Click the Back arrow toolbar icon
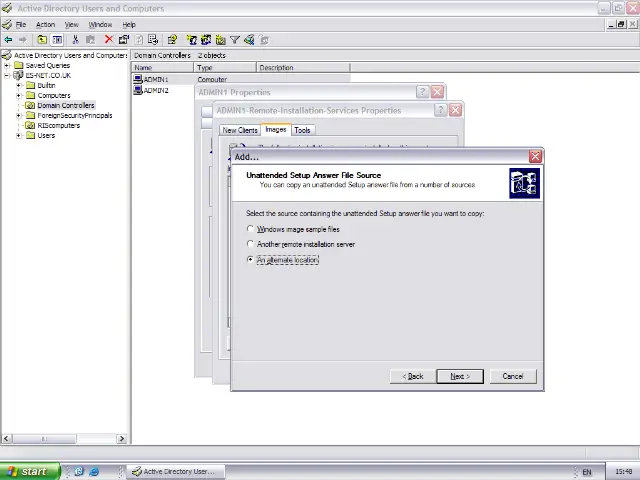 point(8,40)
